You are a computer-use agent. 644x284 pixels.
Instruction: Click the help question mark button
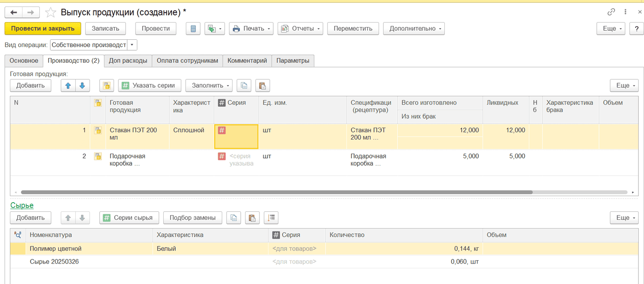[x=636, y=29]
